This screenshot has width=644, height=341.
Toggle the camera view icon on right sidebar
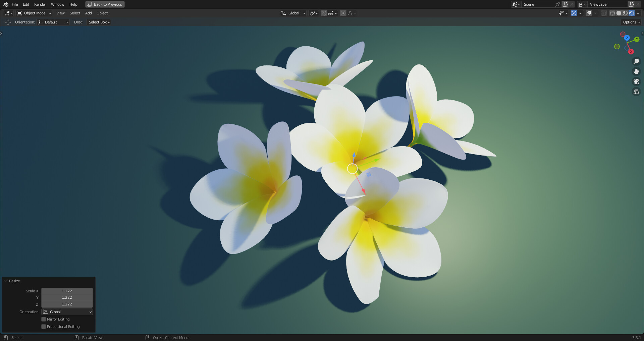pyautogui.click(x=636, y=81)
